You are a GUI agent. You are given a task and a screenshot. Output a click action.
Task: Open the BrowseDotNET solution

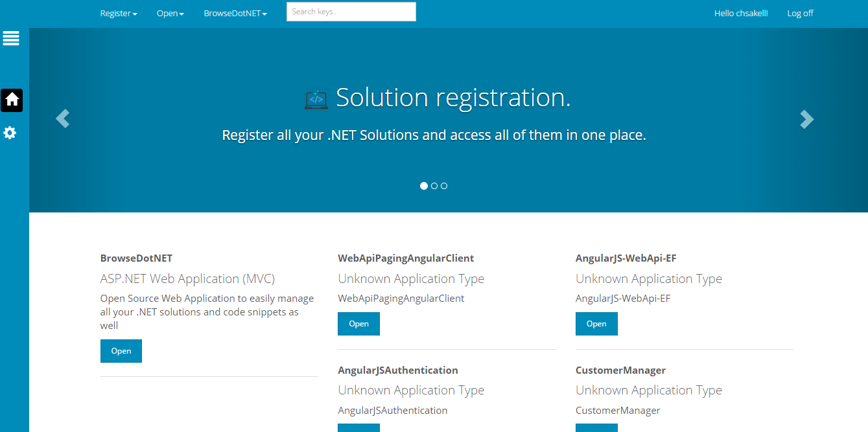coord(121,351)
